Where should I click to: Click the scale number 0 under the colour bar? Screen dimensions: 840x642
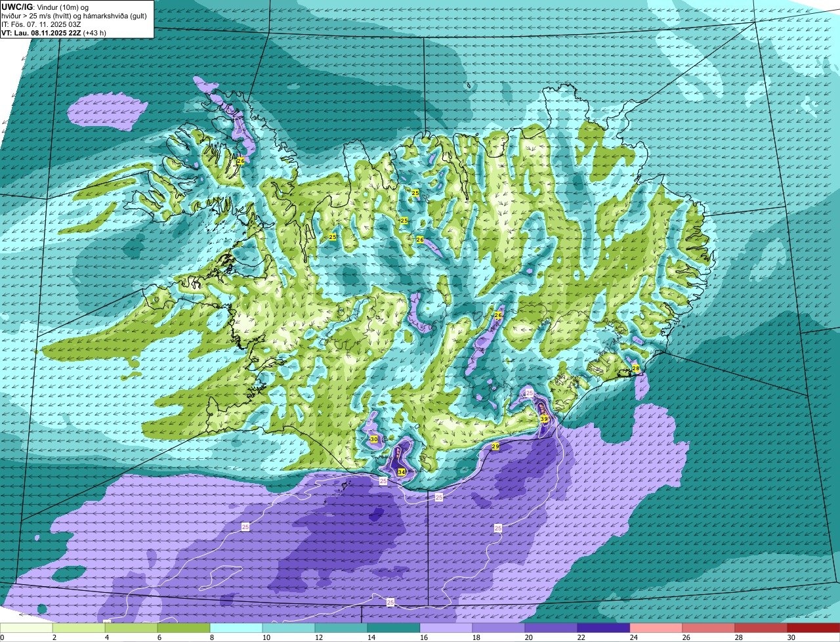click(3, 637)
